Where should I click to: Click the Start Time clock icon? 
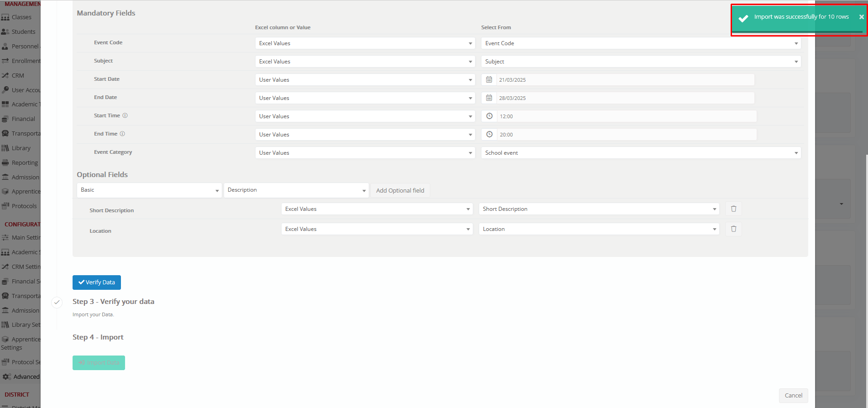[x=489, y=116]
